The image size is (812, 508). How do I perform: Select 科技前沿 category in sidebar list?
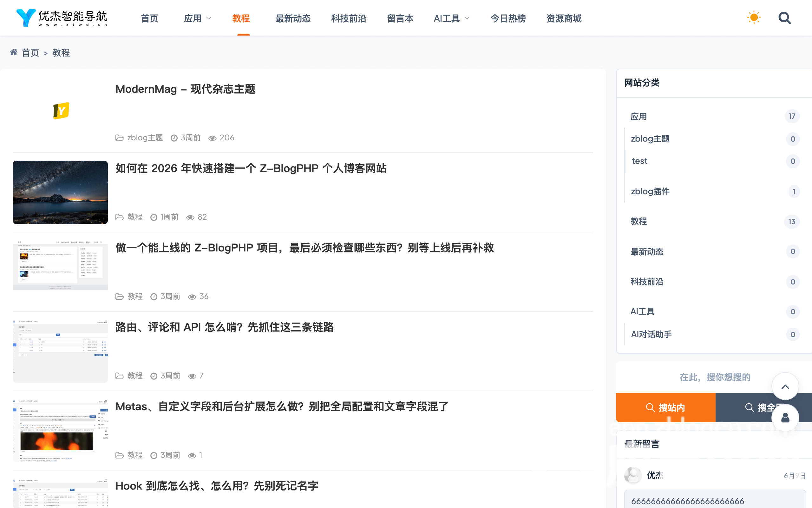(646, 282)
